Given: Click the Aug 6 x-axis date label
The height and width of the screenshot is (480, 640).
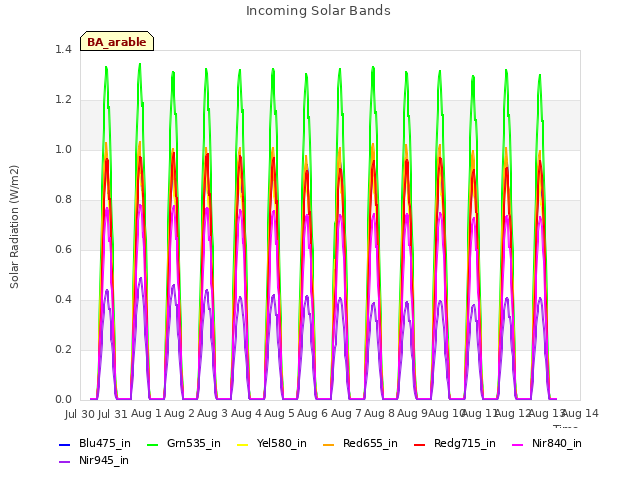Looking at the screenshot, I should point(313,413).
